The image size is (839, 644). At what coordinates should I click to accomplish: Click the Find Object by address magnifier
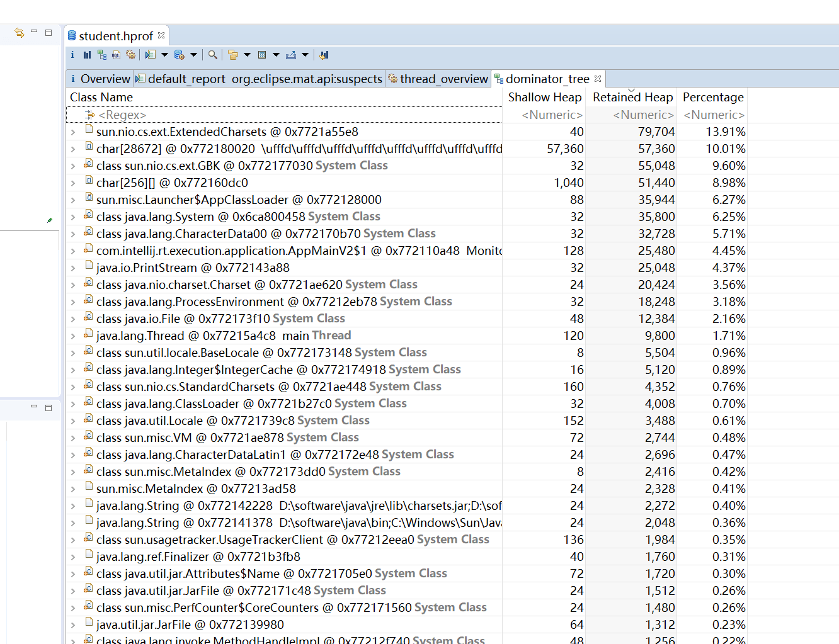coord(213,55)
